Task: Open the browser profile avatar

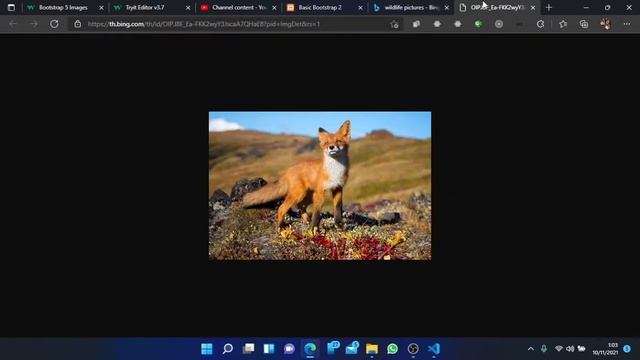Action: (605, 24)
